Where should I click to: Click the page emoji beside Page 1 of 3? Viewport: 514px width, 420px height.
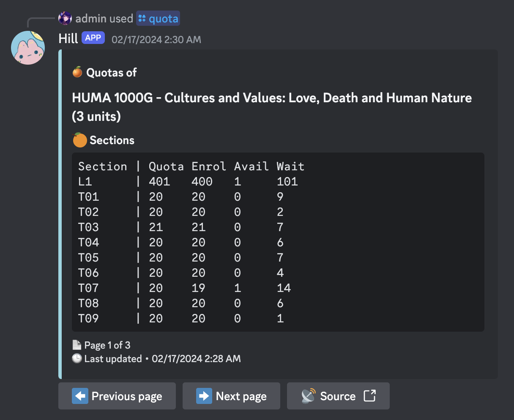[77, 345]
